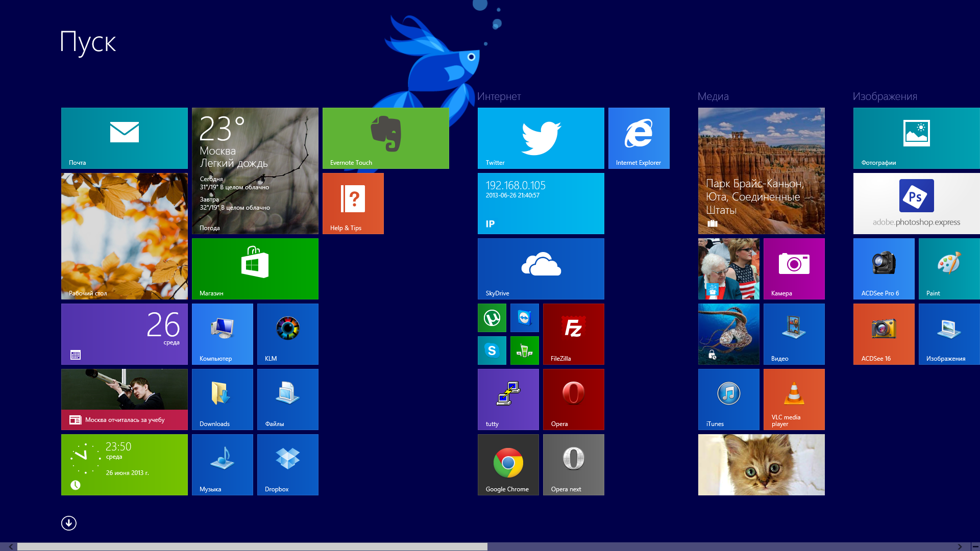Launch the Opera next tile
The height and width of the screenshot is (551, 980).
[x=574, y=465]
